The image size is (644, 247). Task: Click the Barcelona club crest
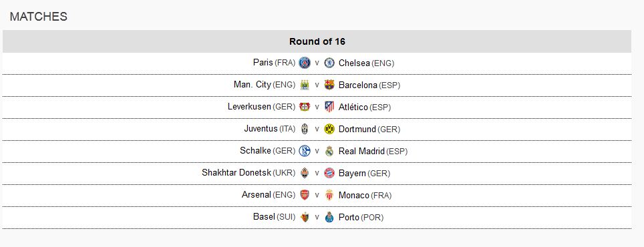[329, 85]
